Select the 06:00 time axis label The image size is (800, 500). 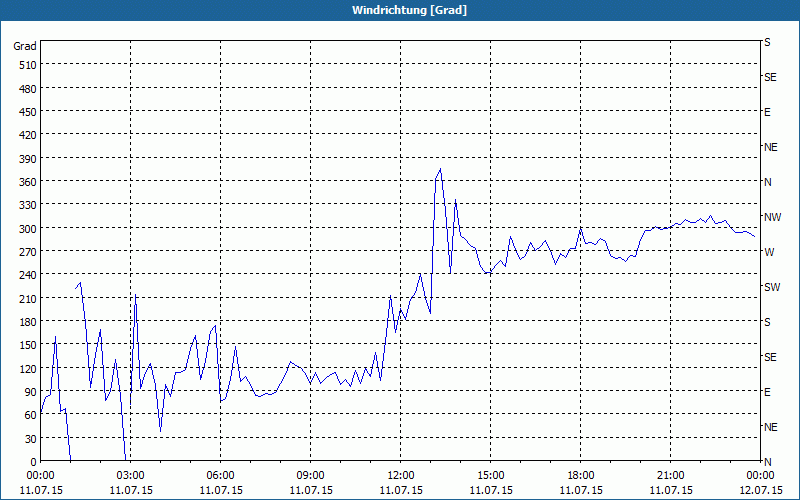point(220,475)
